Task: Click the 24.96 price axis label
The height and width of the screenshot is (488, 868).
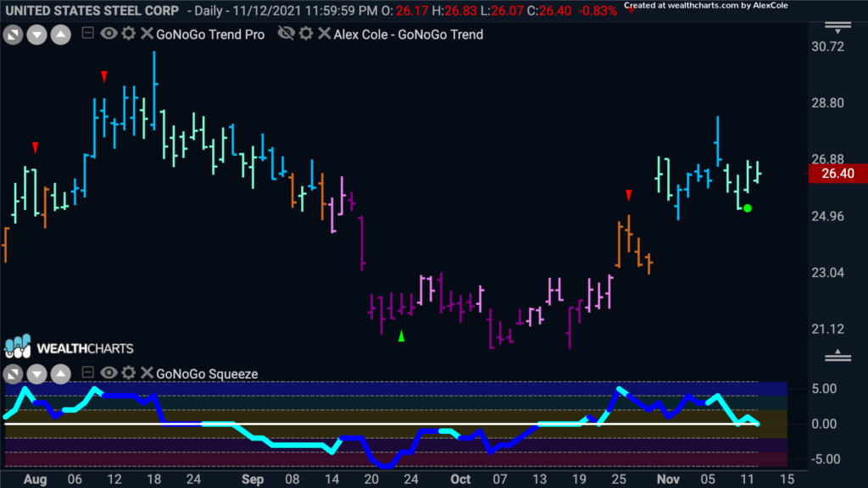Action: coord(827,216)
